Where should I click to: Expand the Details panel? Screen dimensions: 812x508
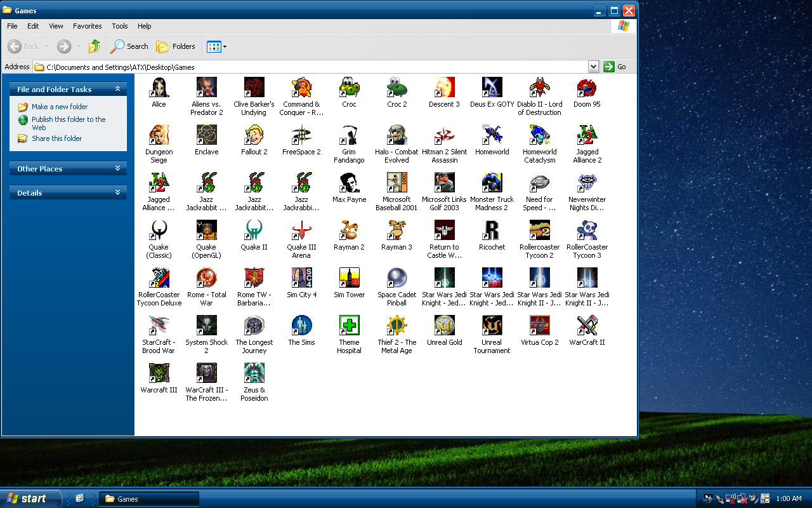[x=117, y=193]
